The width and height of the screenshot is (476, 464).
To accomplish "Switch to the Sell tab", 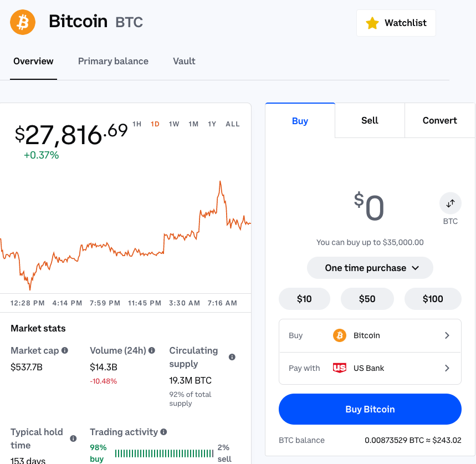I will [x=369, y=120].
